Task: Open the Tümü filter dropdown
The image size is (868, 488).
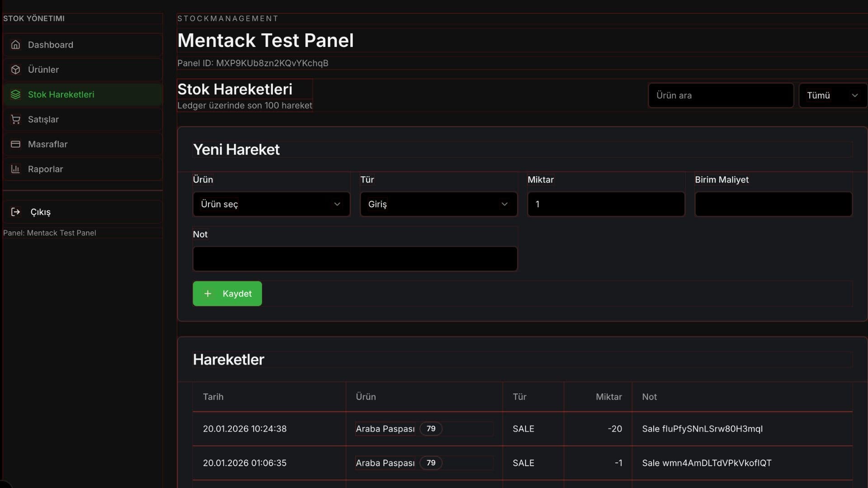Action: tap(832, 95)
